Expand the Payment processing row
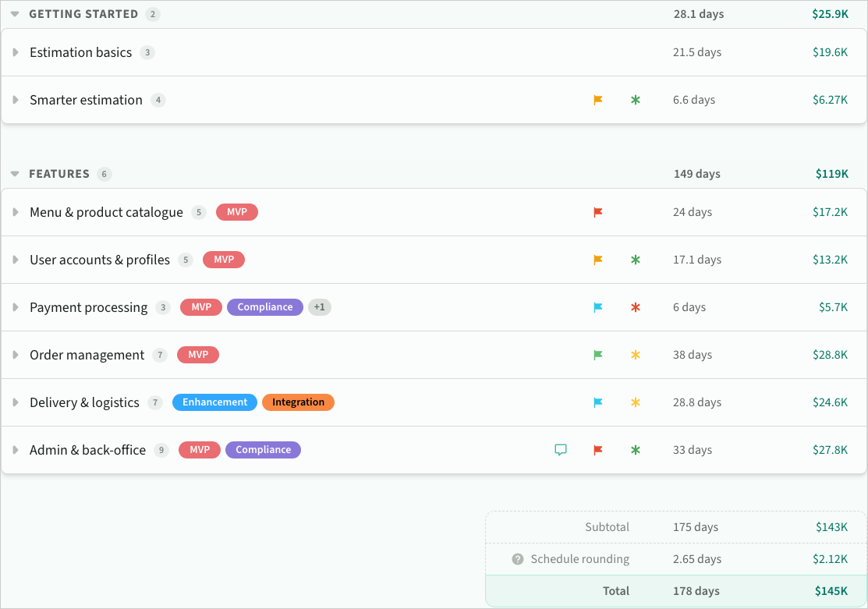868x609 pixels. tap(16, 307)
